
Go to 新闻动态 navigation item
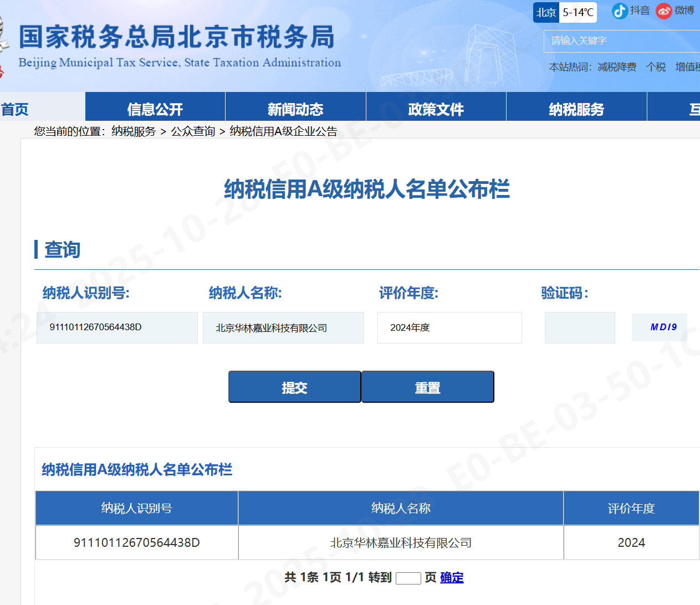pyautogui.click(x=295, y=109)
